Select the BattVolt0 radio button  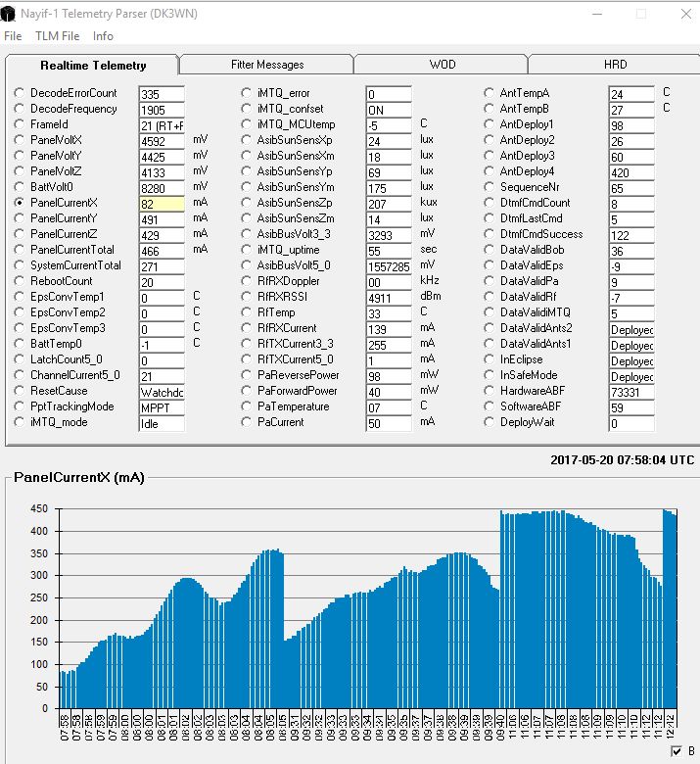[x=19, y=187]
